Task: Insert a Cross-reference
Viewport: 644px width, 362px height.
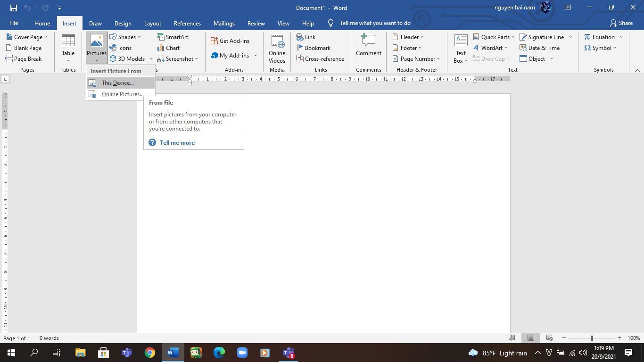Action: point(320,59)
